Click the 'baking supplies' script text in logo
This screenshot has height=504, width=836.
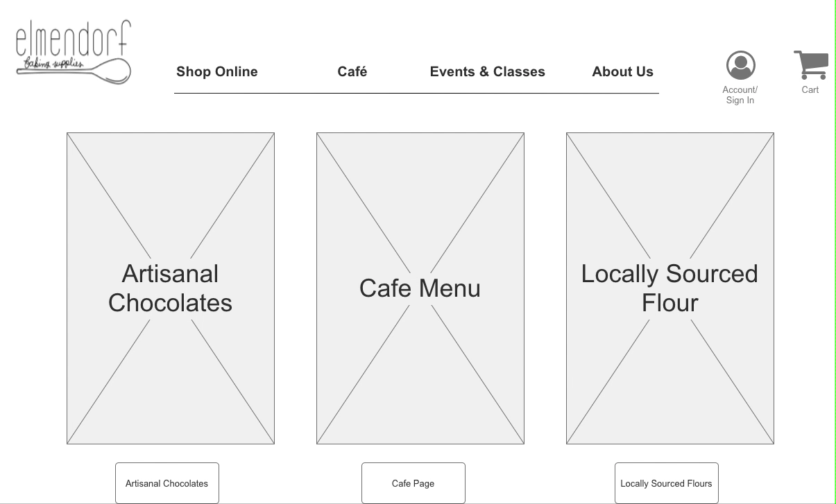coord(53,65)
